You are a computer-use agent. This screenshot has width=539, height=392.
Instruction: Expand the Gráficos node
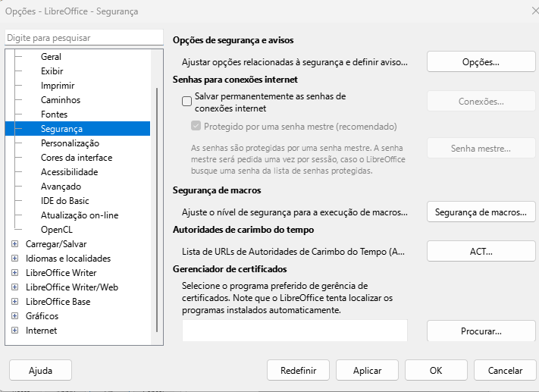tap(14, 316)
